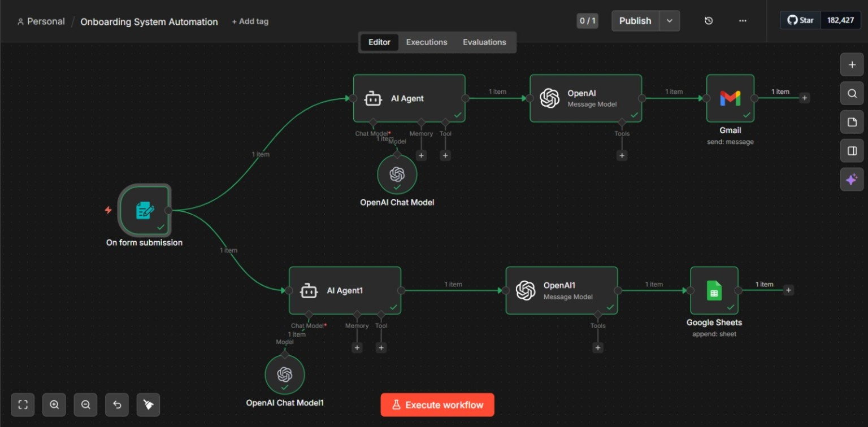Open the Gmail send message node

click(x=730, y=98)
